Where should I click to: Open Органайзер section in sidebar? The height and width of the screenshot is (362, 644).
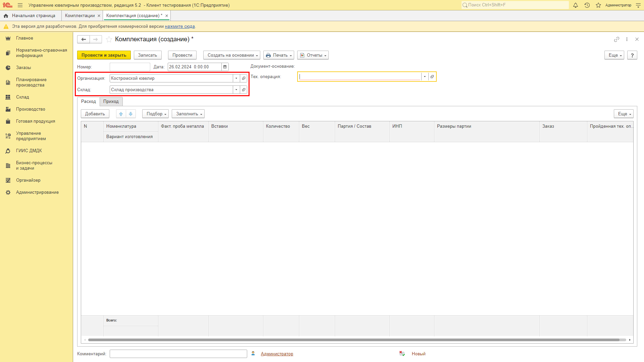(x=28, y=180)
